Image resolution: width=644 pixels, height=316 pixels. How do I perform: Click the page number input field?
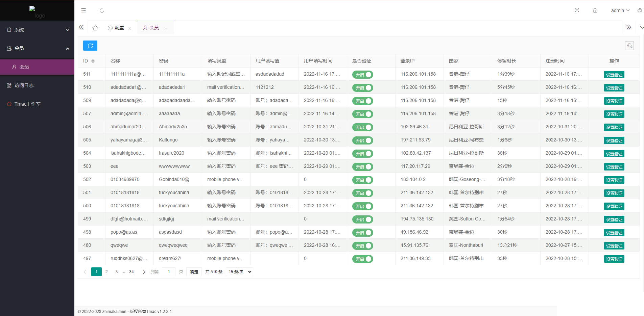pos(169,272)
